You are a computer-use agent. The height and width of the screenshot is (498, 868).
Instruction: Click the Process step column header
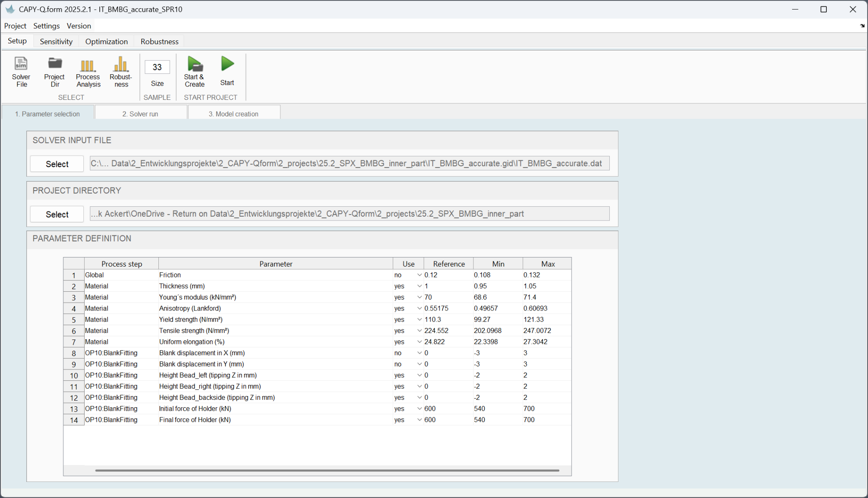[122, 264]
